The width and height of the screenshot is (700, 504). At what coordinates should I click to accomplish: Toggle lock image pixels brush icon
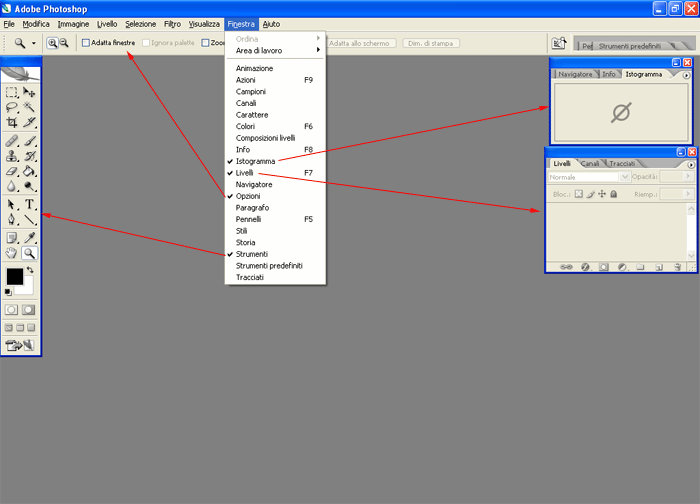coord(591,194)
